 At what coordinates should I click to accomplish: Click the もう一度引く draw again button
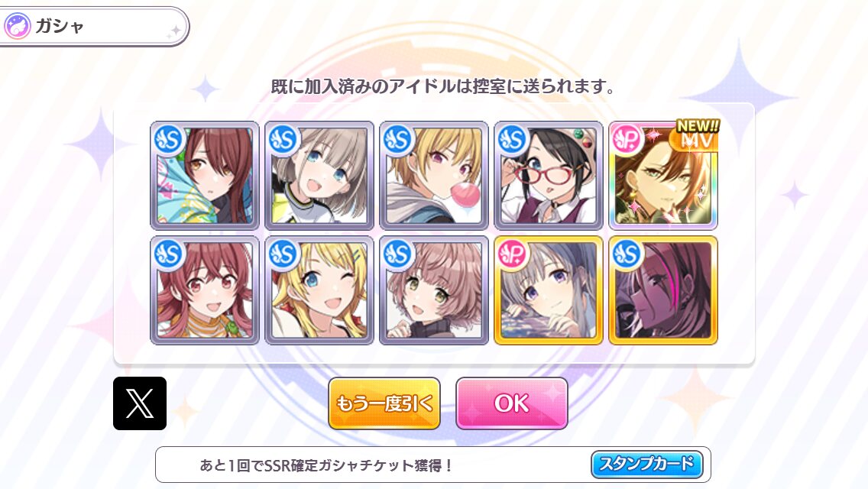click(384, 403)
